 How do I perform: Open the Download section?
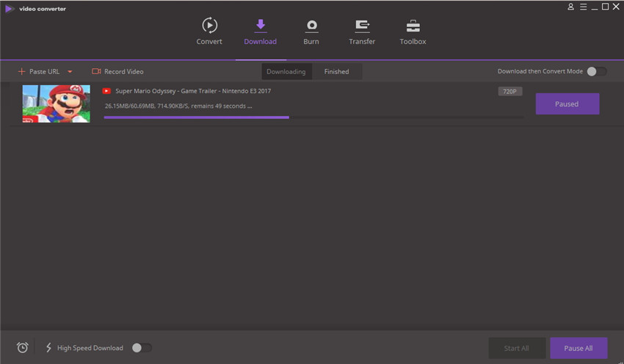click(x=261, y=31)
